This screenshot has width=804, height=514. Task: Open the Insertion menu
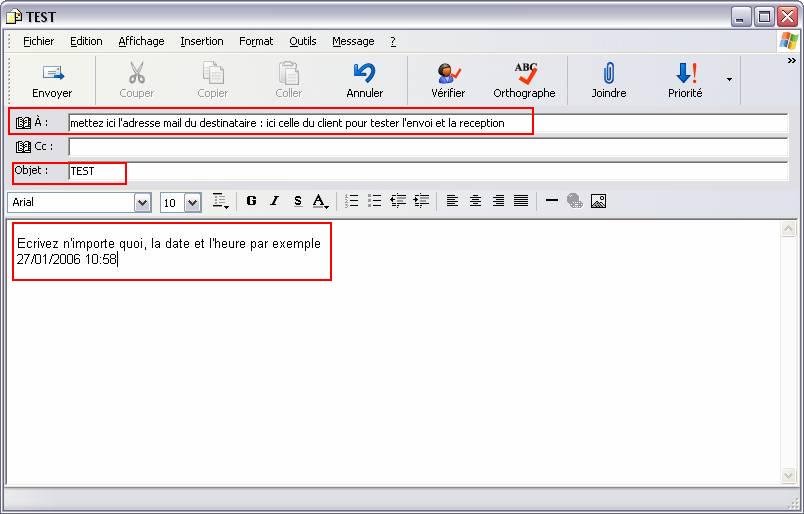point(202,42)
